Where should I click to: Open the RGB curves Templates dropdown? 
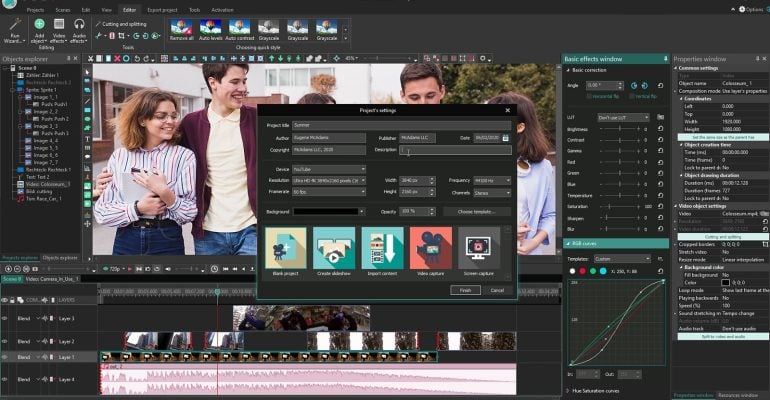(622, 259)
